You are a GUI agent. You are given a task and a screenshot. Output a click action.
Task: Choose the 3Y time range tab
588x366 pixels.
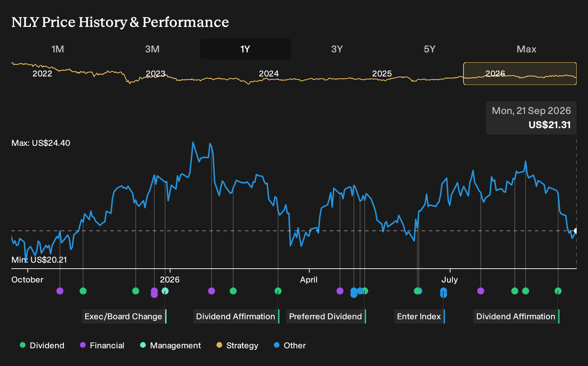337,49
